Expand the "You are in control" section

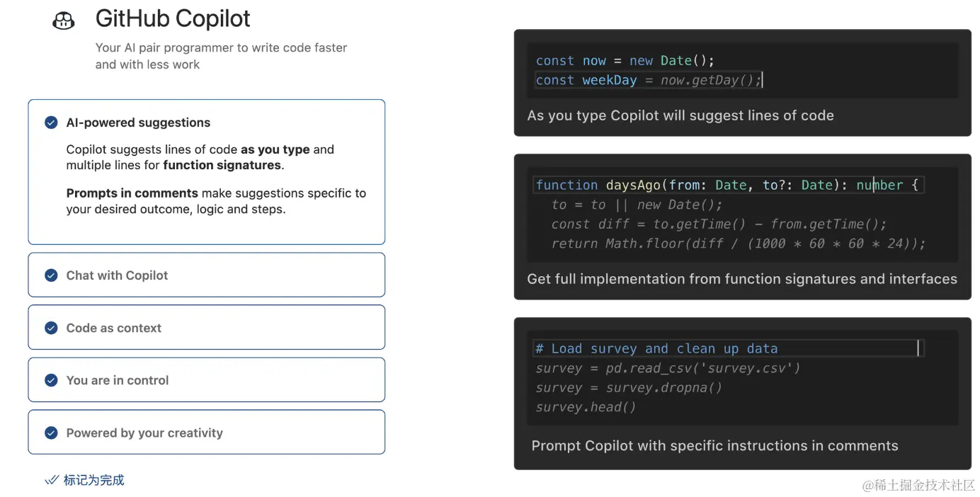coord(117,380)
